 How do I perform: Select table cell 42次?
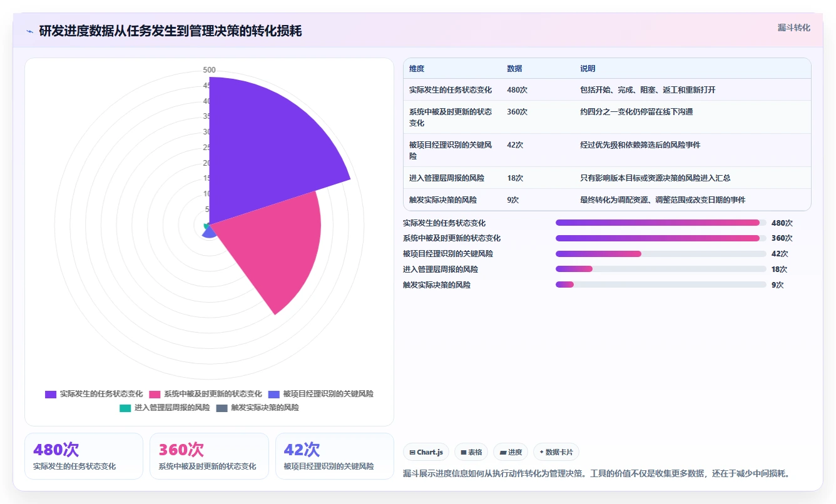pyautogui.click(x=515, y=145)
